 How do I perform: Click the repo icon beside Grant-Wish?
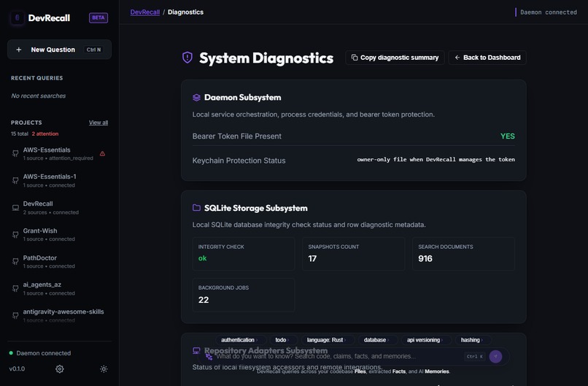(x=15, y=234)
